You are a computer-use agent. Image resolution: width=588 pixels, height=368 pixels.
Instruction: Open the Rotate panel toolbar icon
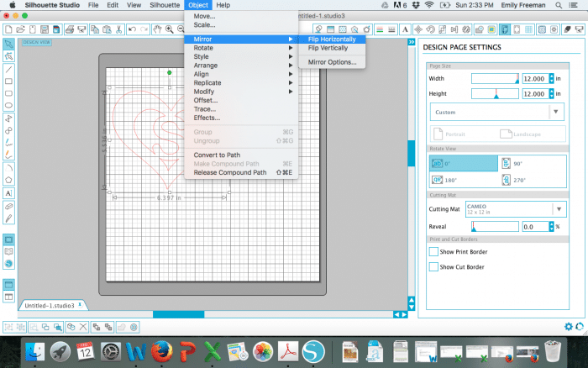pos(430,29)
